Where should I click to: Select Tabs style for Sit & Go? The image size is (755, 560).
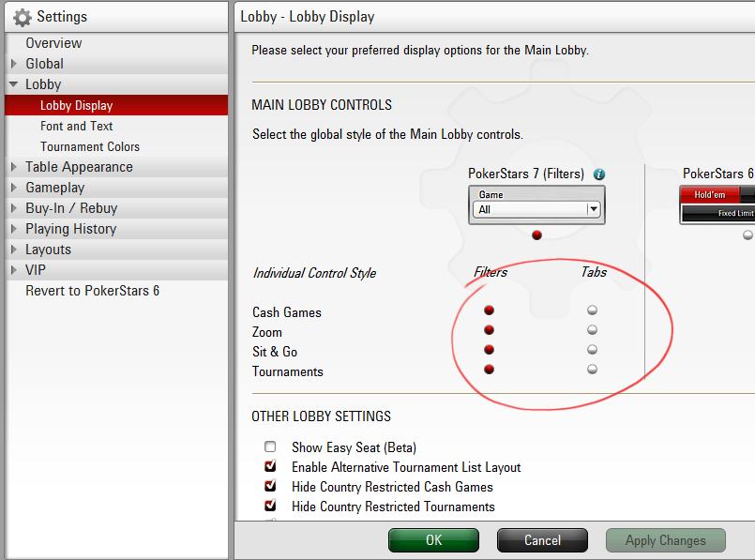pos(592,350)
